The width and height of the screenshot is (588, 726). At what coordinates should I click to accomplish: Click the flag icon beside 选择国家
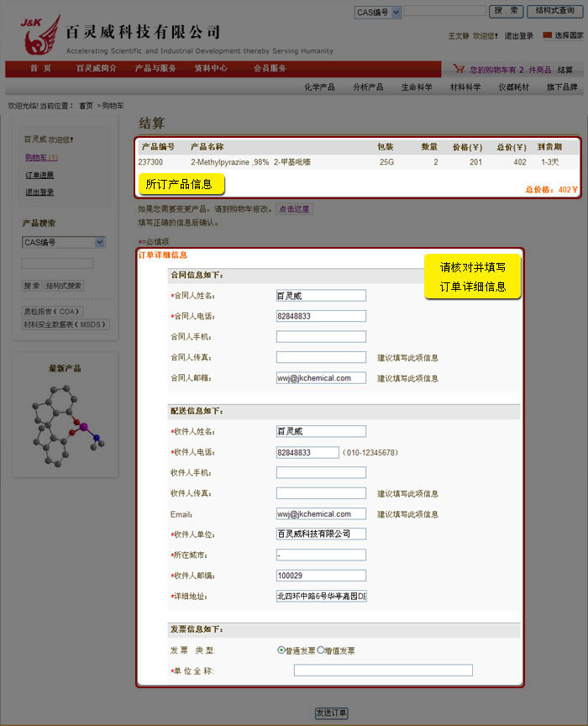click(x=548, y=35)
